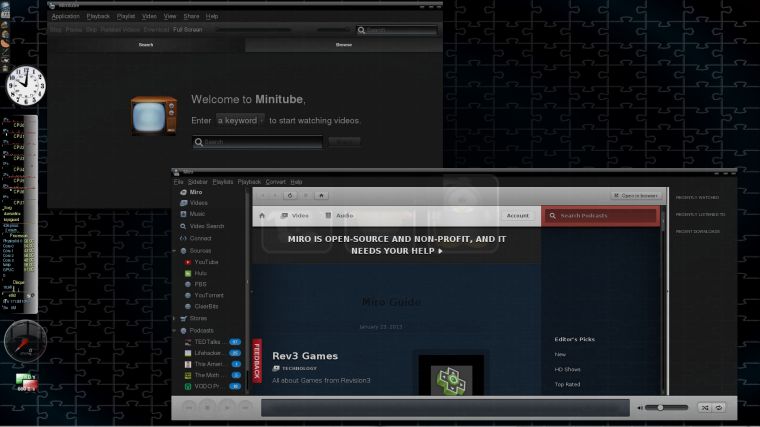Collapse the Podcasts section in Miro sidebar

click(x=174, y=330)
